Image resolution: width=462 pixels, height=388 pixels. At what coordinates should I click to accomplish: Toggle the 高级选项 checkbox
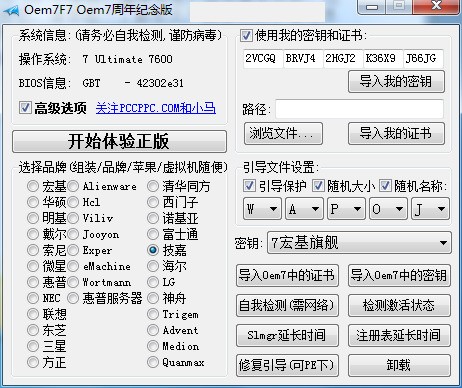pos(25,108)
